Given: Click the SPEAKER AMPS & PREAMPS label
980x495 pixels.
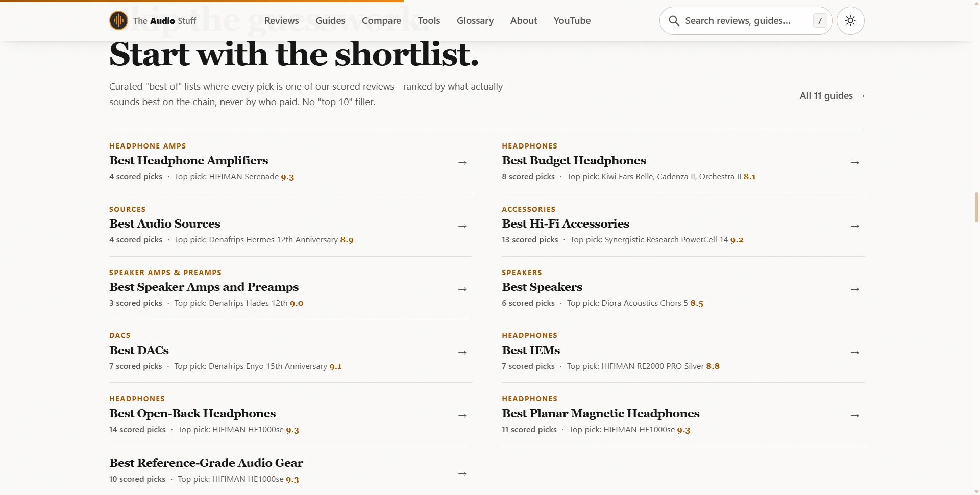Looking at the screenshot, I should 165,273.
